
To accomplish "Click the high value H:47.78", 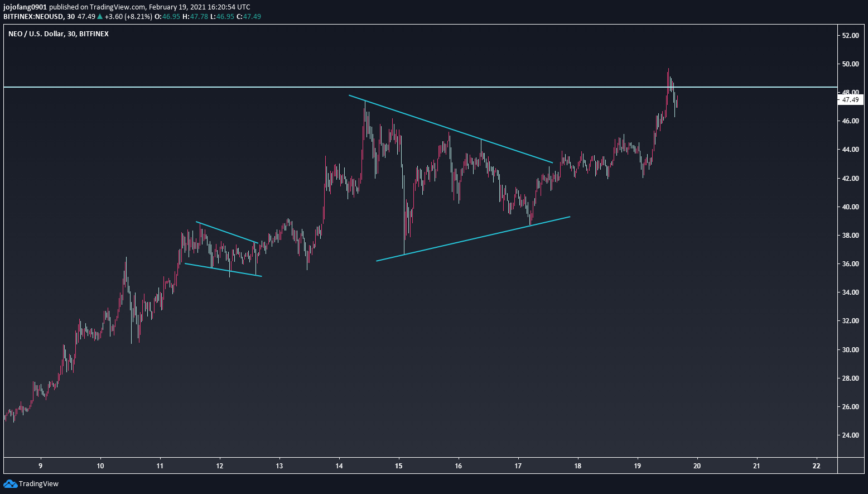I will point(195,16).
